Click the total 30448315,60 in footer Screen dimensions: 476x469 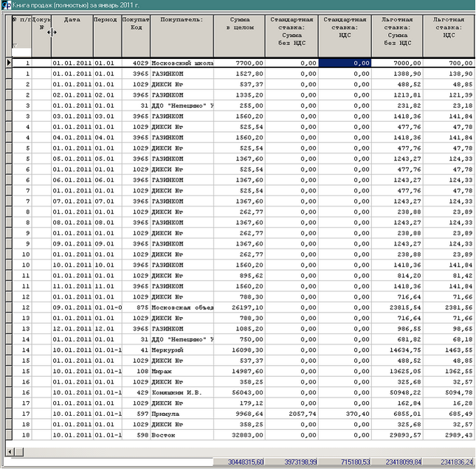239,462
